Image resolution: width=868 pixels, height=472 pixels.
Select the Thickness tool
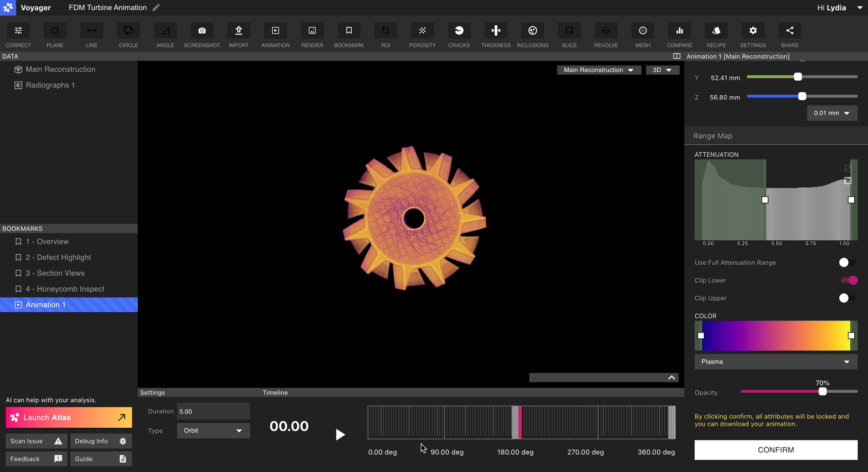pos(495,34)
